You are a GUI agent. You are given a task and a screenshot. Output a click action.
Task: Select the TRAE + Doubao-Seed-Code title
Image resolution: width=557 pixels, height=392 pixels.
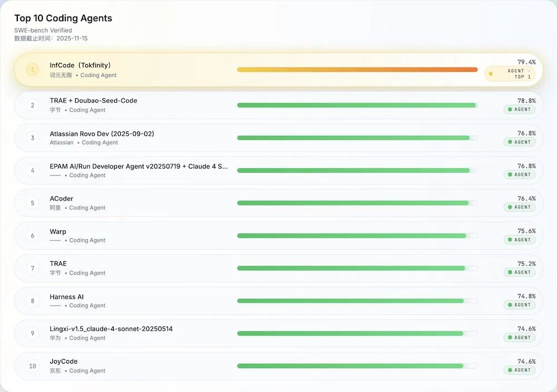click(94, 100)
